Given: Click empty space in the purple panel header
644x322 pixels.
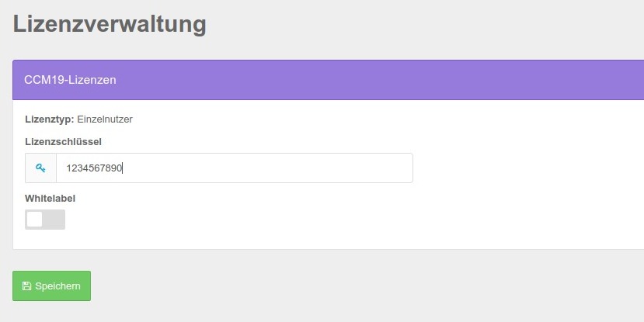Looking at the screenshot, I should [388, 80].
